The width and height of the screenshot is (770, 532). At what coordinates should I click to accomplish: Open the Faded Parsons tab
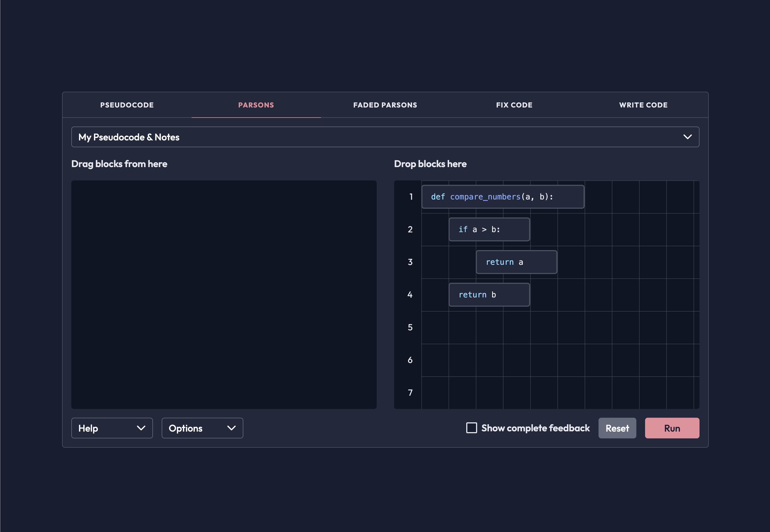(x=385, y=105)
